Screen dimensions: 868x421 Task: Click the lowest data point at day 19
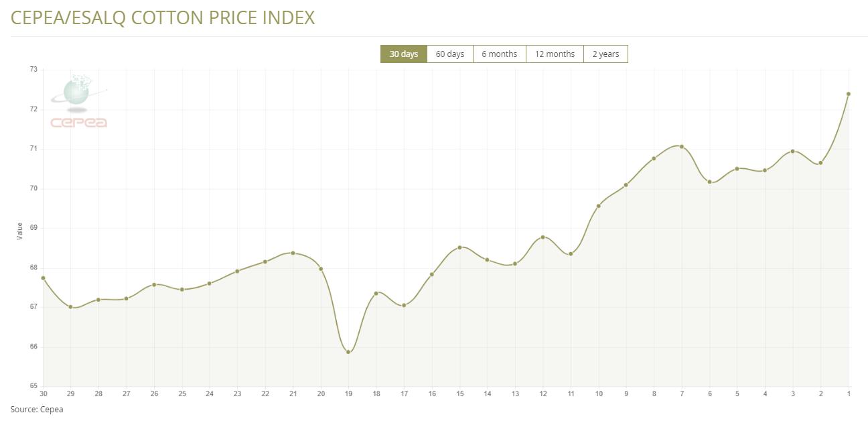pos(348,352)
